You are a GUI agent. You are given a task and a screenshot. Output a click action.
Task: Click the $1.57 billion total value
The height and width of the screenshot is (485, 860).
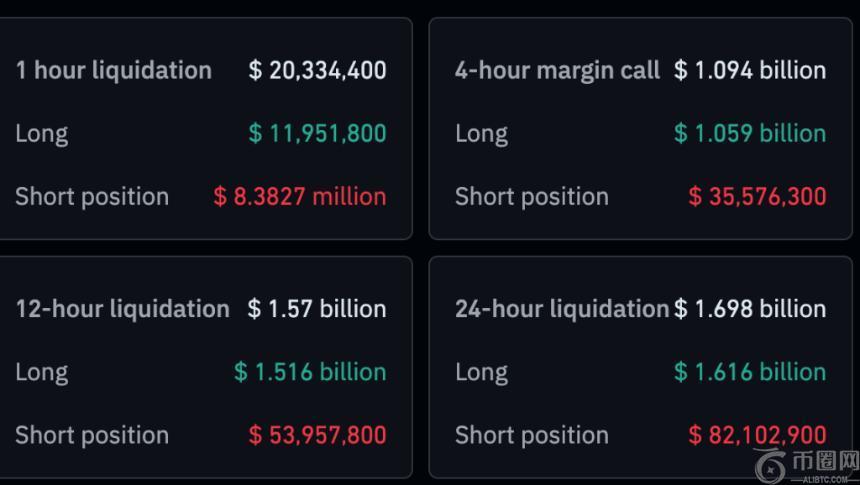click(316, 309)
